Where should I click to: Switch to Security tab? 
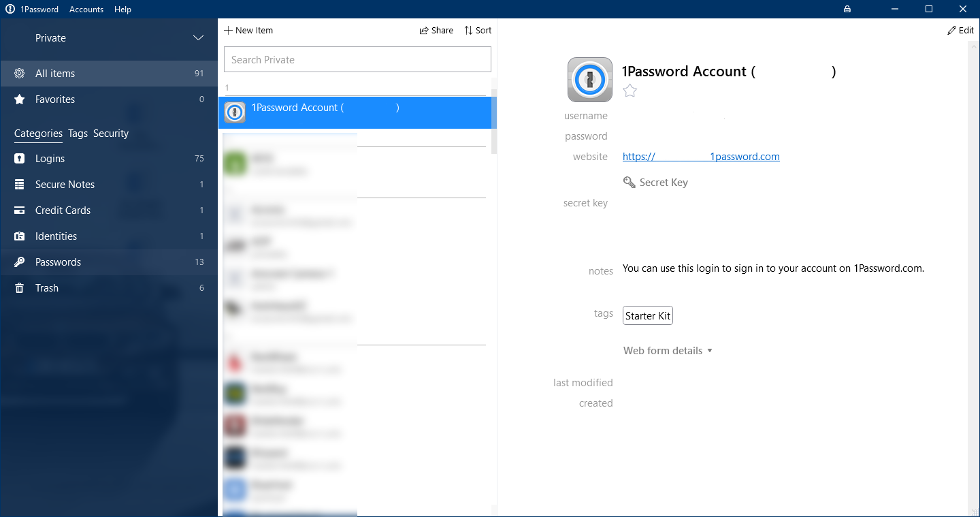111,134
